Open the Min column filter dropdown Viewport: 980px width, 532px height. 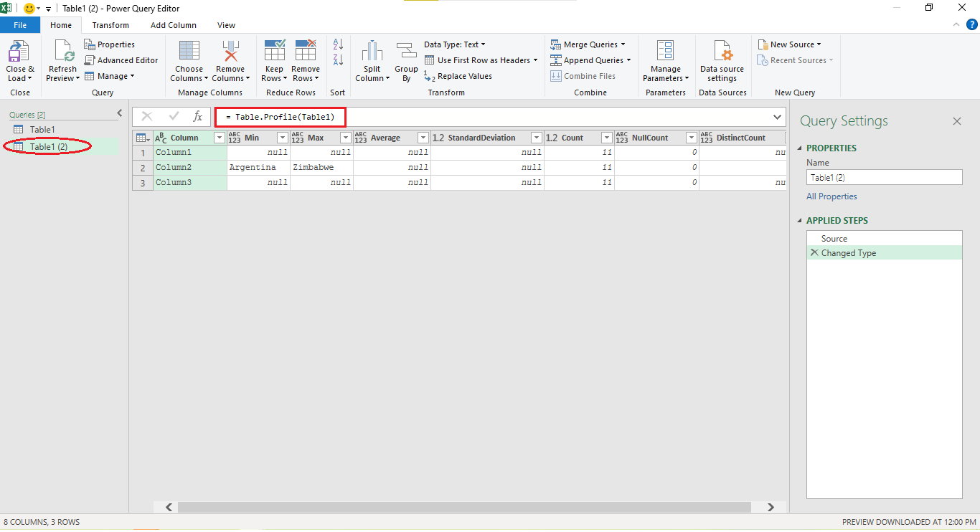[x=283, y=138]
